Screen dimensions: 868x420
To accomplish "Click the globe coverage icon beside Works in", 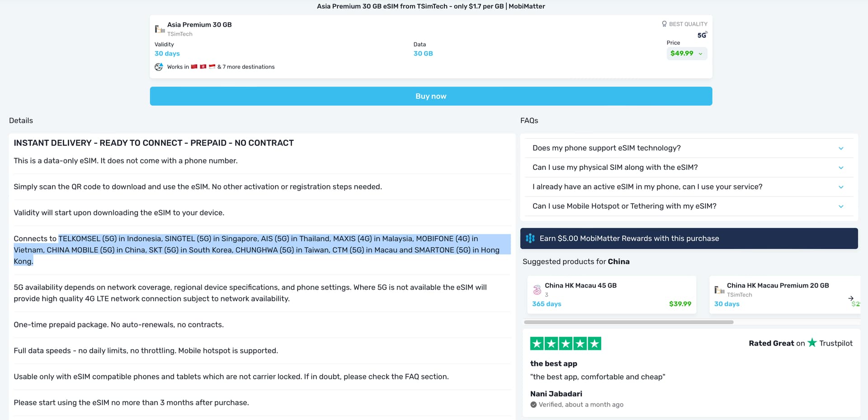I will coord(159,67).
